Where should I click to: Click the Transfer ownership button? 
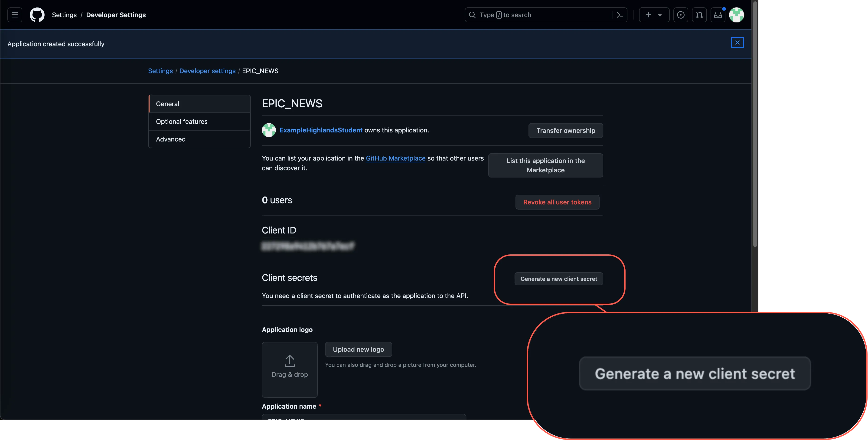coord(566,131)
